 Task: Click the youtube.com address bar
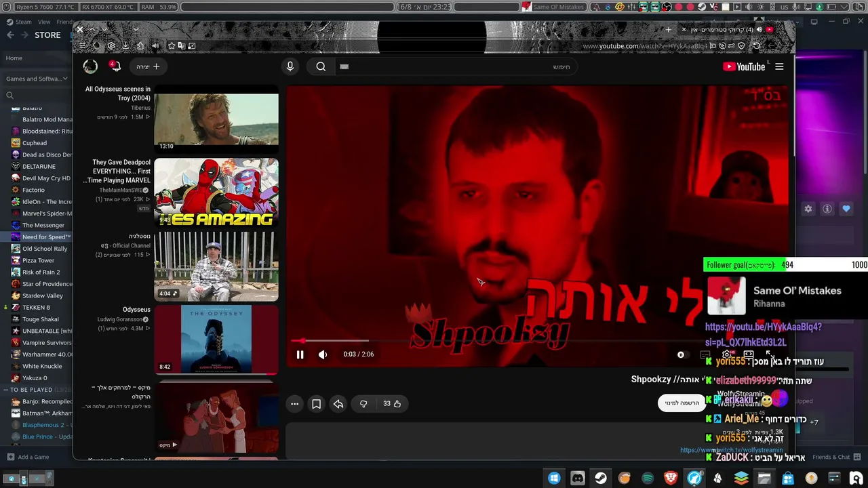click(644, 46)
